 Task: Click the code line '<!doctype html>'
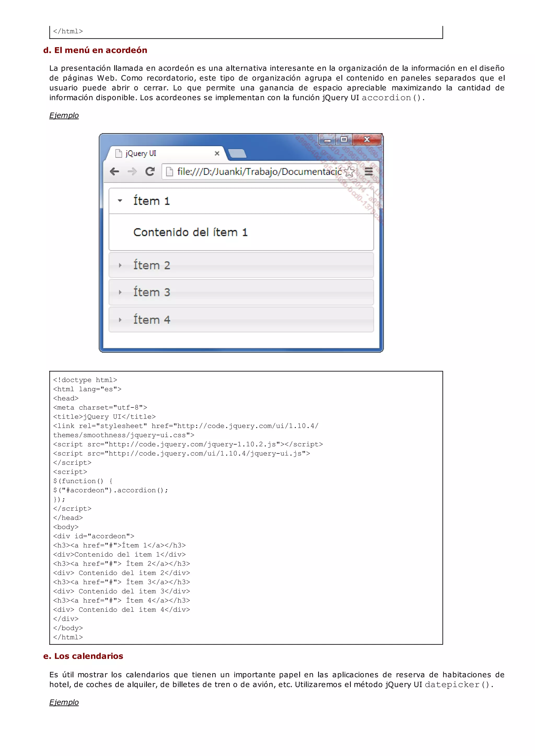pyautogui.click(x=85, y=380)
